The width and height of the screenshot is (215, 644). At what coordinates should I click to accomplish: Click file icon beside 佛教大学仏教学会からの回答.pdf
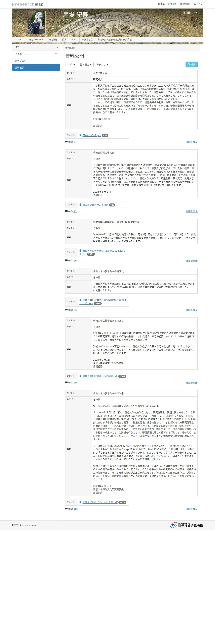(81, 376)
